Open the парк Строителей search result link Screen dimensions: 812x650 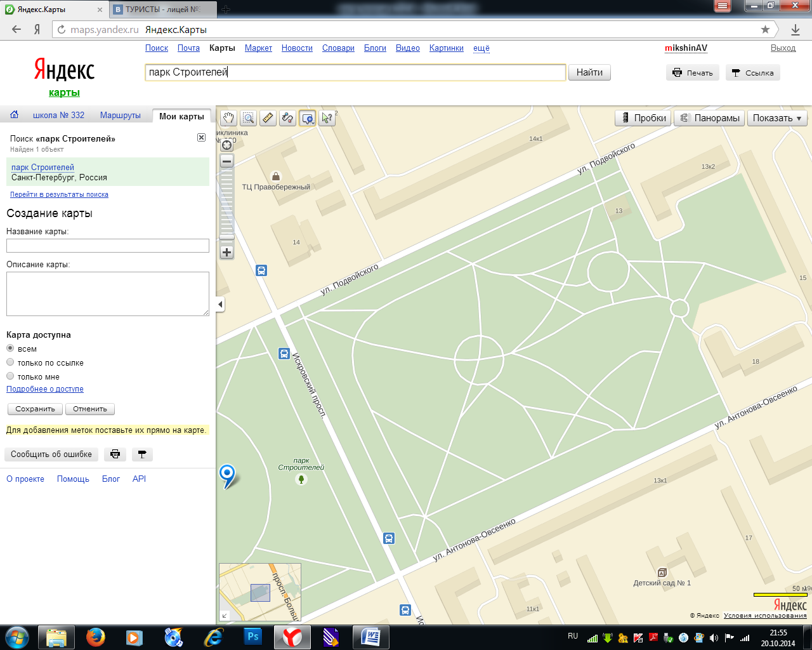pos(43,168)
